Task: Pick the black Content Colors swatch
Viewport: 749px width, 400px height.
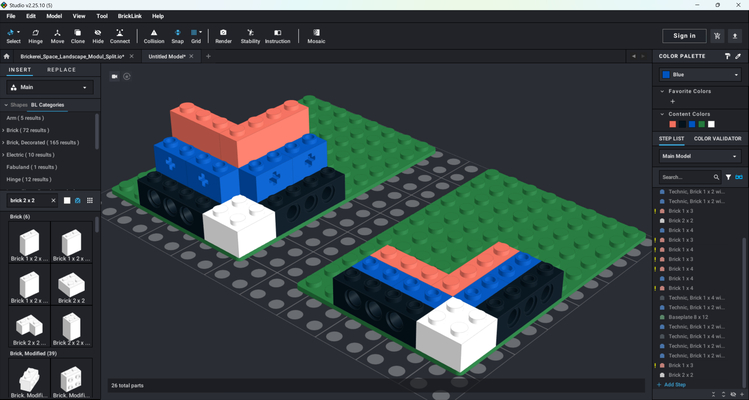Action: point(682,124)
